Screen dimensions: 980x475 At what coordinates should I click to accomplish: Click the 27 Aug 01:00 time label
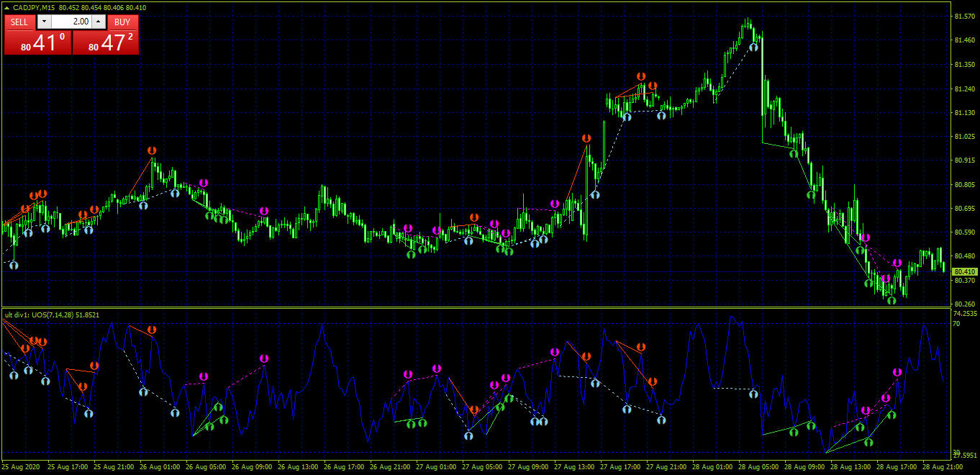click(x=437, y=467)
